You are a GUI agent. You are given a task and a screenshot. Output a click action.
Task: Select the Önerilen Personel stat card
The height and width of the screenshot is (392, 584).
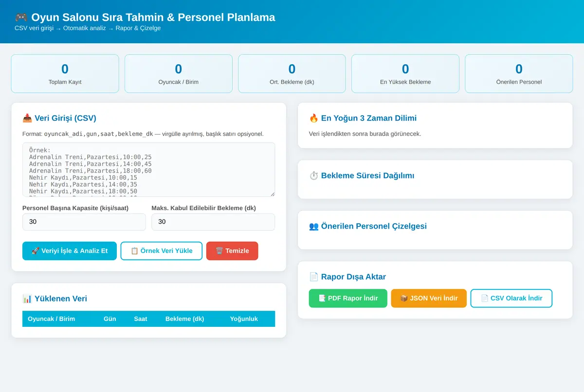click(x=519, y=73)
